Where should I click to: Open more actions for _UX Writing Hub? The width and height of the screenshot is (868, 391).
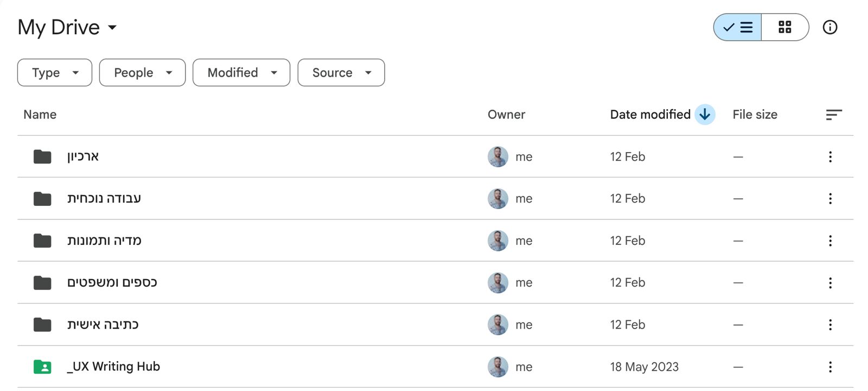[x=830, y=367]
